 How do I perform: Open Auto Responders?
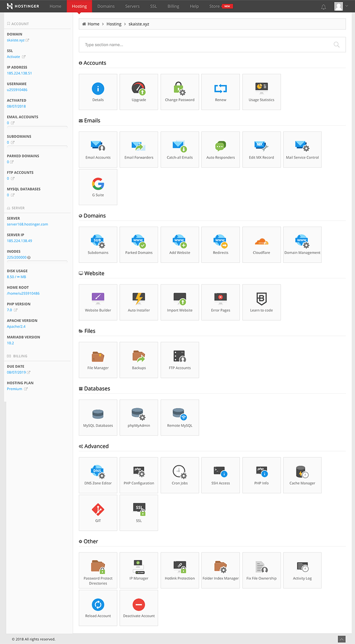click(x=221, y=150)
